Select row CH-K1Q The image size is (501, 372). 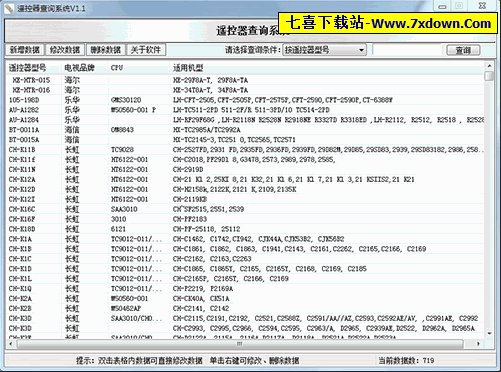pos(245,289)
